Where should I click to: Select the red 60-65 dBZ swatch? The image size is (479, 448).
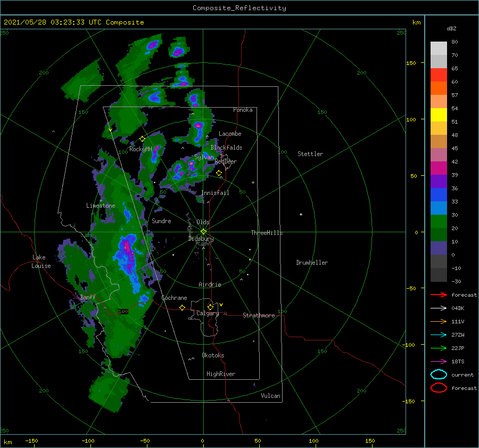click(x=439, y=75)
